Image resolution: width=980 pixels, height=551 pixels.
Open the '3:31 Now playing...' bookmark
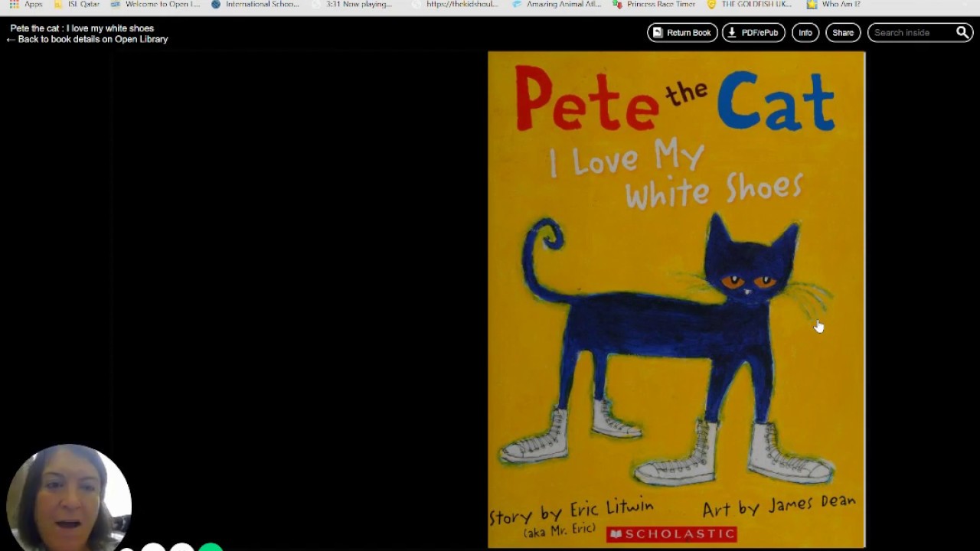[351, 4]
